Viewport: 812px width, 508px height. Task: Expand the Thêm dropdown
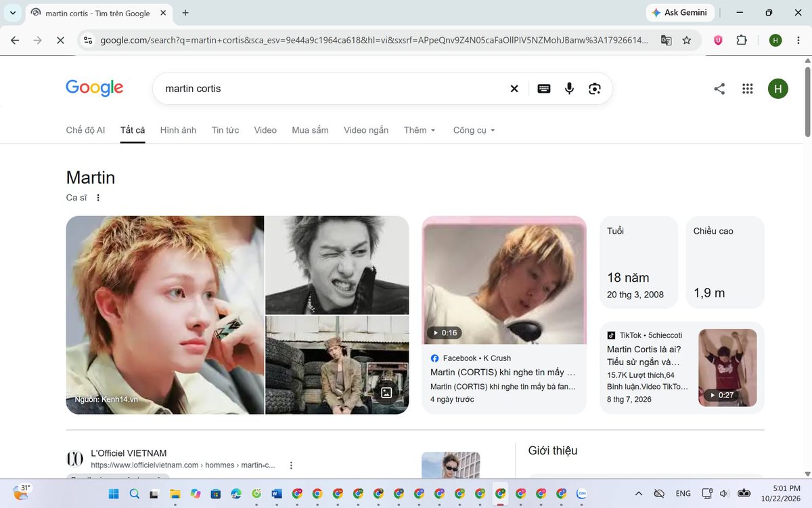point(420,130)
